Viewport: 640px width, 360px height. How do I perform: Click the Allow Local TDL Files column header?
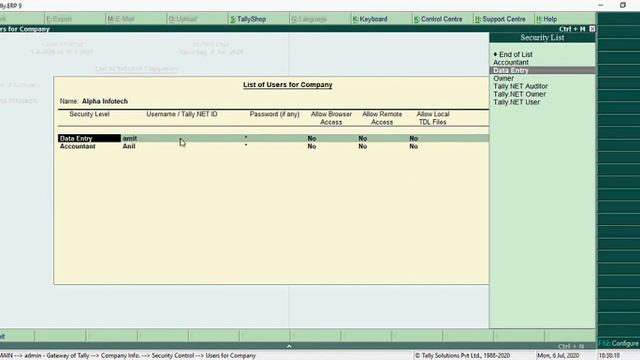(x=433, y=118)
